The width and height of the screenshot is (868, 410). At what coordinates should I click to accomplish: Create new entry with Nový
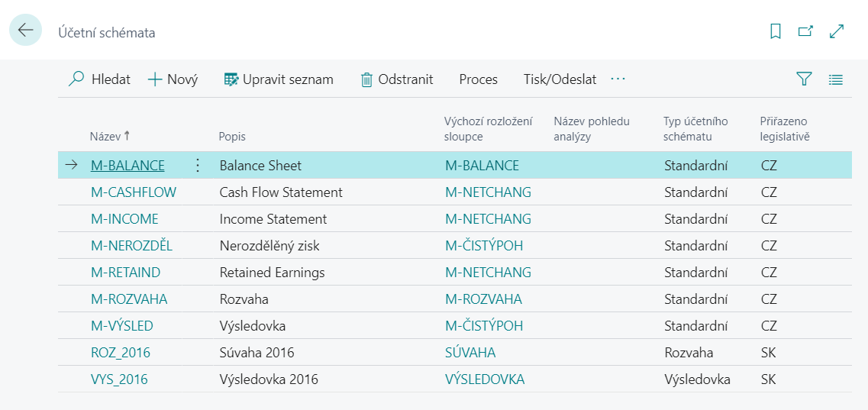click(173, 79)
